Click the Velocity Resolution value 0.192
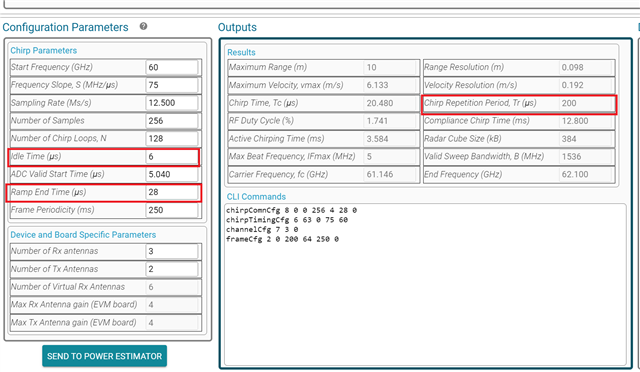640x372 pixels. (585, 85)
